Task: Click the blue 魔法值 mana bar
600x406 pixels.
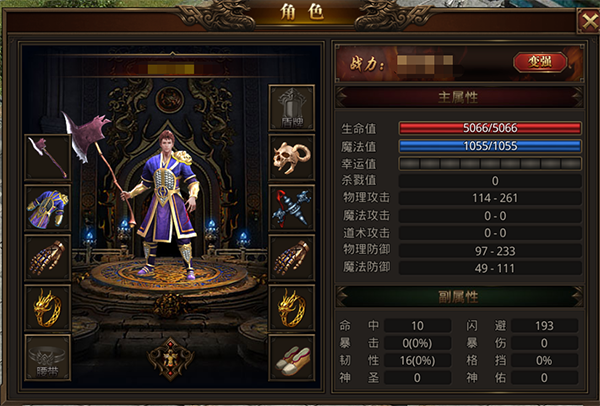Action: (490, 146)
